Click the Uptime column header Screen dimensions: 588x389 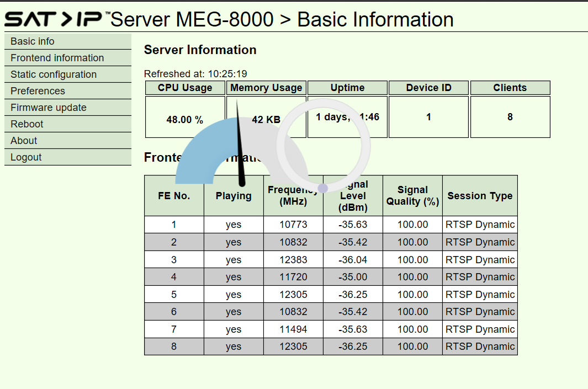348,88
